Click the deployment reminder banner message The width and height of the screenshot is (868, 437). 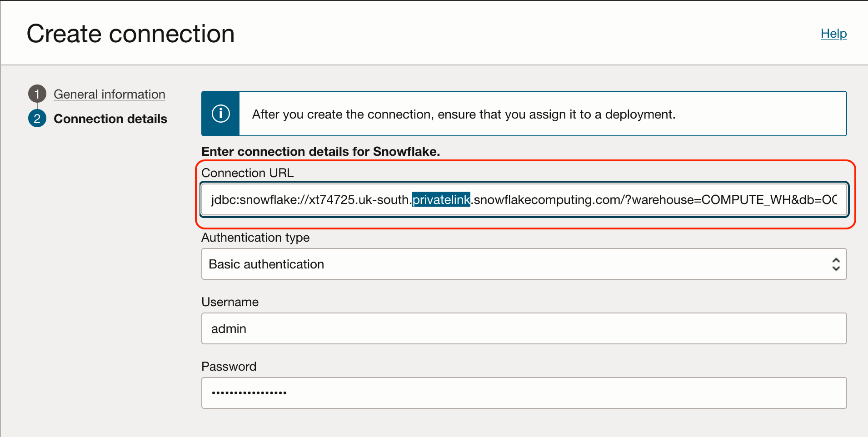pos(464,114)
